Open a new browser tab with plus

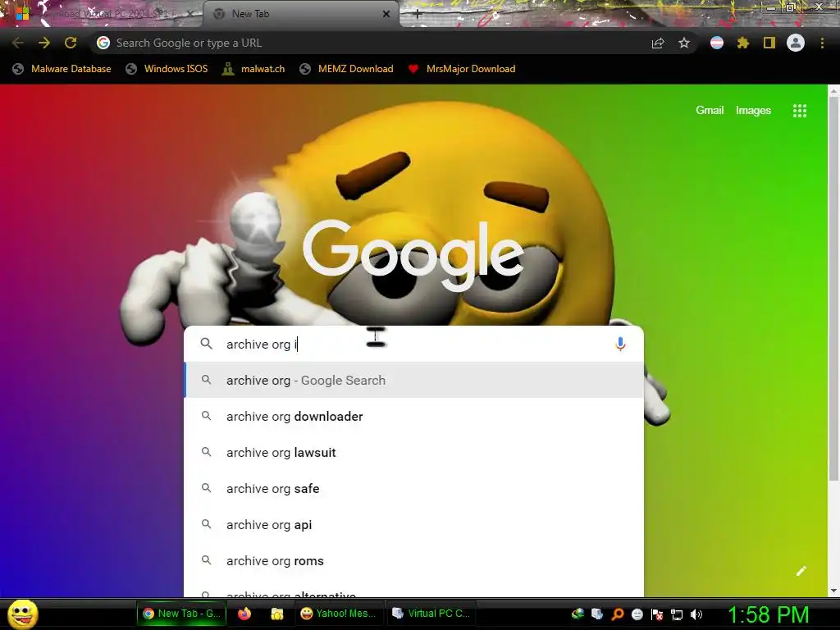(418, 15)
